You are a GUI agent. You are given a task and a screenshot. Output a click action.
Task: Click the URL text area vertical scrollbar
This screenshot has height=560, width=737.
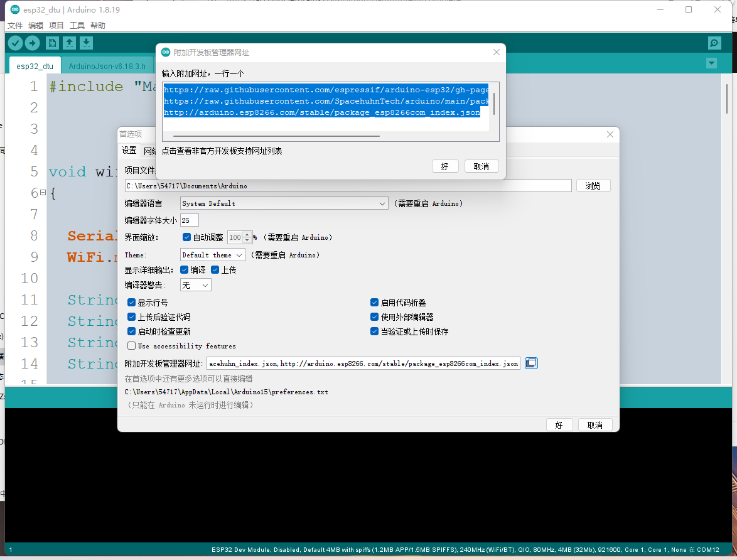[494, 103]
